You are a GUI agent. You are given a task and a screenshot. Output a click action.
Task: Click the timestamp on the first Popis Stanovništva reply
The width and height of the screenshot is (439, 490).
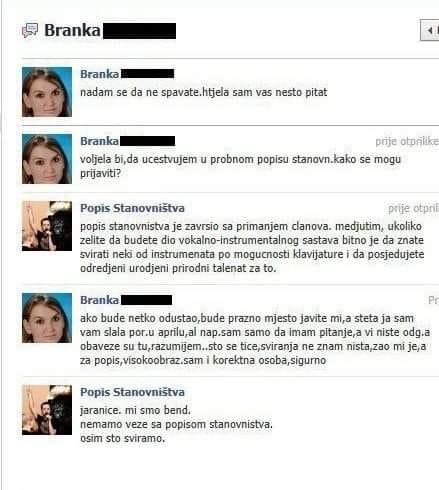(413, 209)
